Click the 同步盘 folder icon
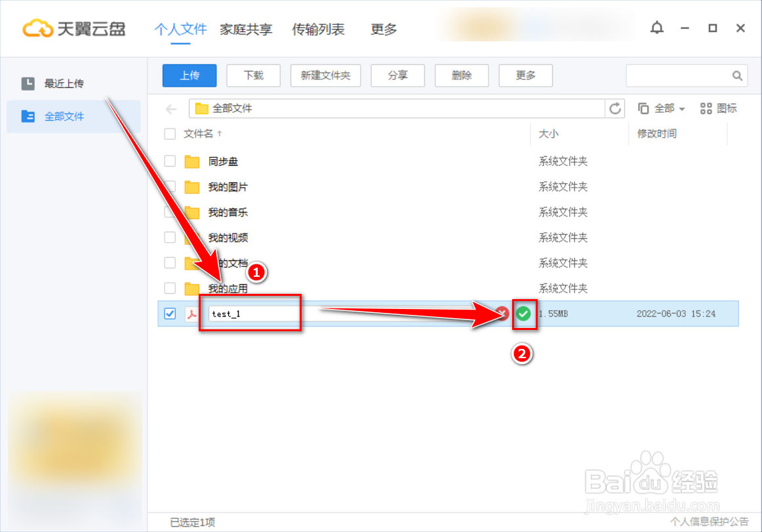Image resolution: width=762 pixels, height=532 pixels. (192, 161)
